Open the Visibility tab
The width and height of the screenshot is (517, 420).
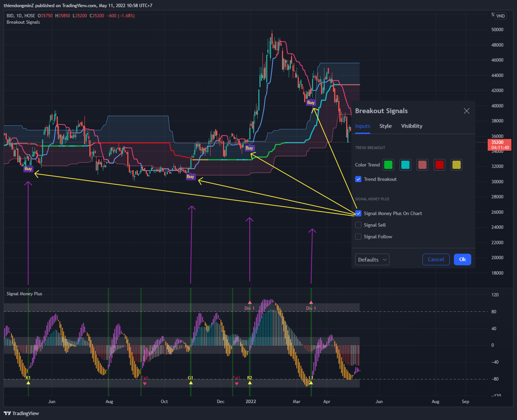coord(411,126)
